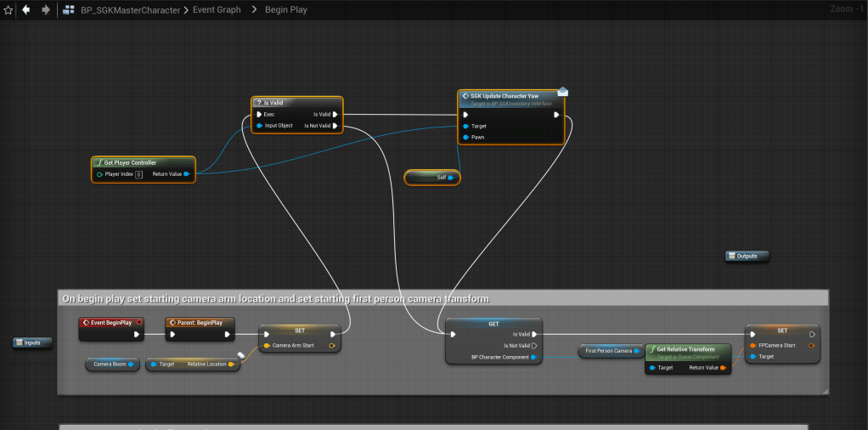Click the Is Not Valid exec pin on GET node
This screenshot has width=868, height=430.
(x=534, y=346)
